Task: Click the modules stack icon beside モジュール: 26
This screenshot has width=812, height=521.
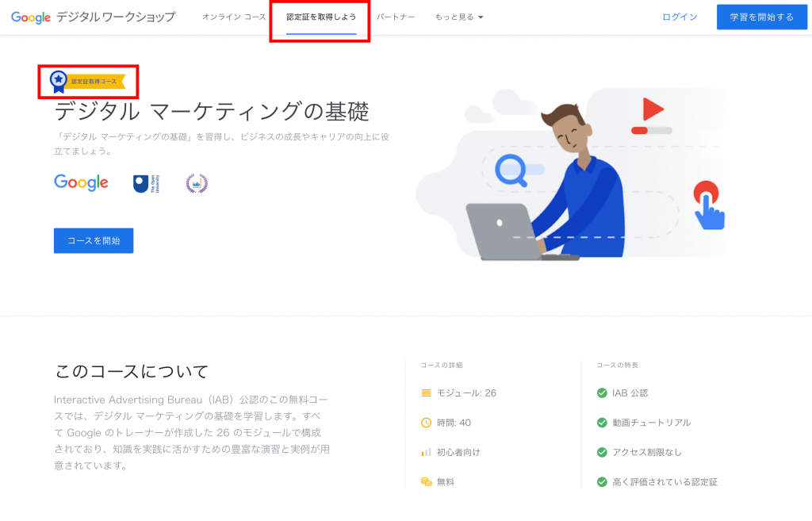Action: [426, 393]
